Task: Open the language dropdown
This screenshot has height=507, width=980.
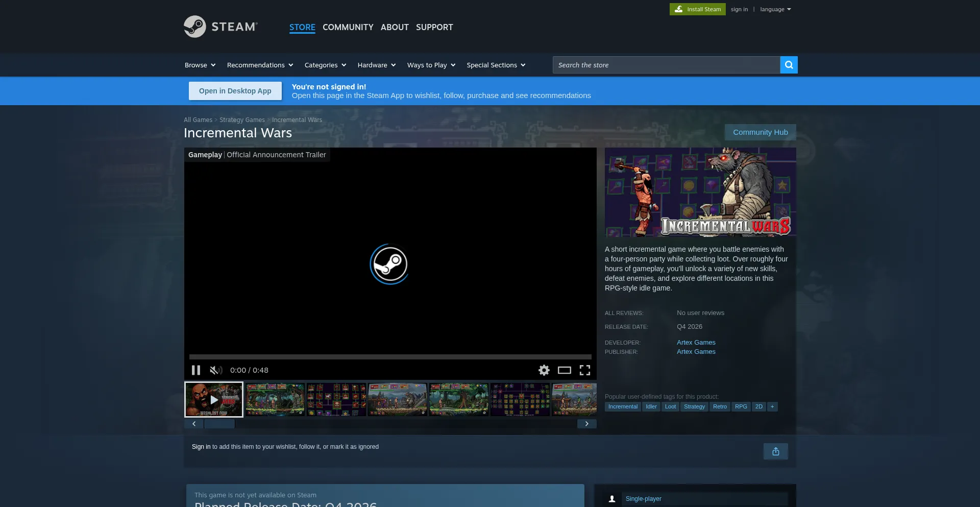Action: point(775,9)
